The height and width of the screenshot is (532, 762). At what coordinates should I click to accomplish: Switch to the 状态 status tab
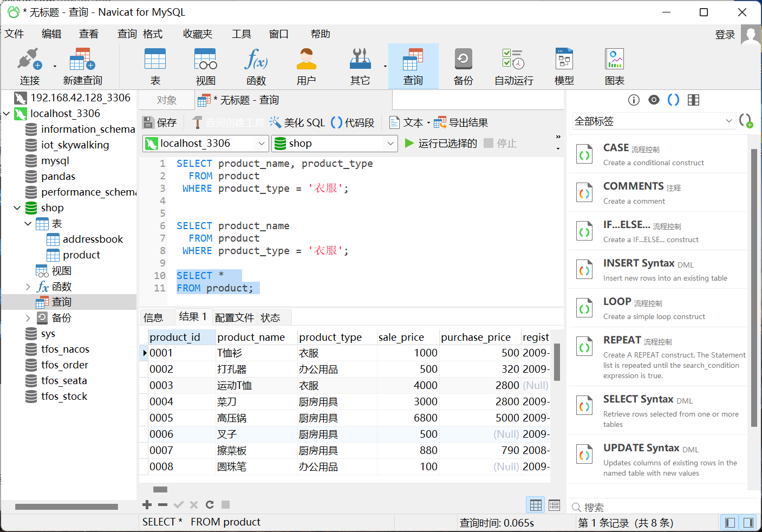pos(270,317)
